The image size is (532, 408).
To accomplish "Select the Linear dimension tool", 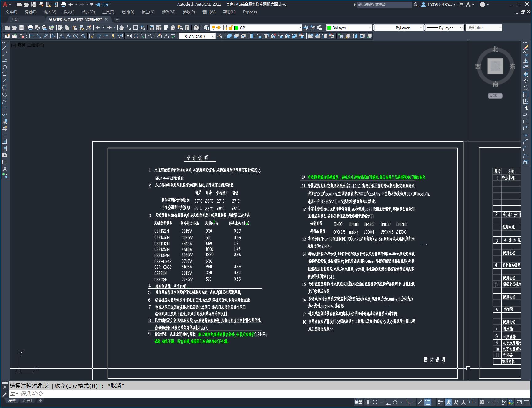I will tap(31, 36).
